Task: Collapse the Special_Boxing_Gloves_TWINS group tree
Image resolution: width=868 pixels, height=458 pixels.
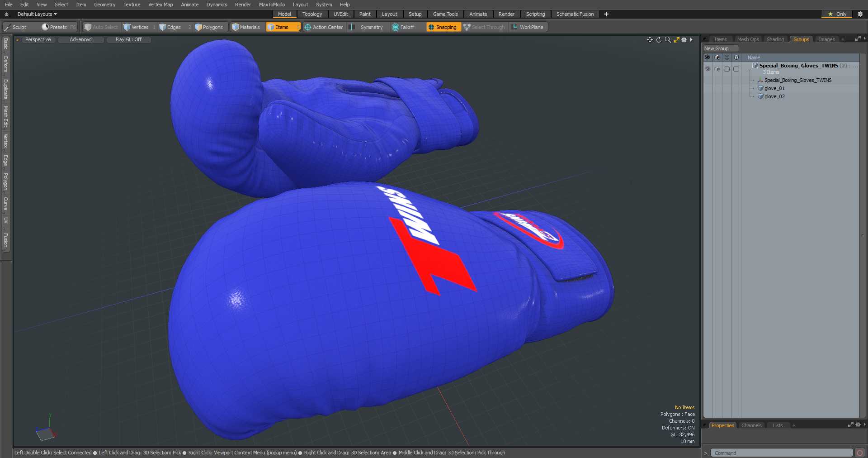Action: pos(749,69)
